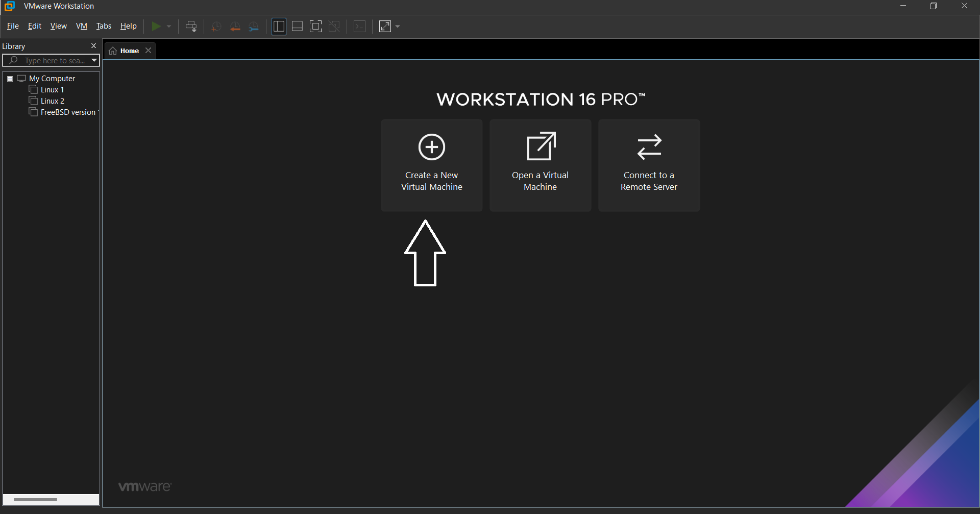The height and width of the screenshot is (514, 980).
Task: Open the library search dropdown arrow
Action: click(94, 60)
